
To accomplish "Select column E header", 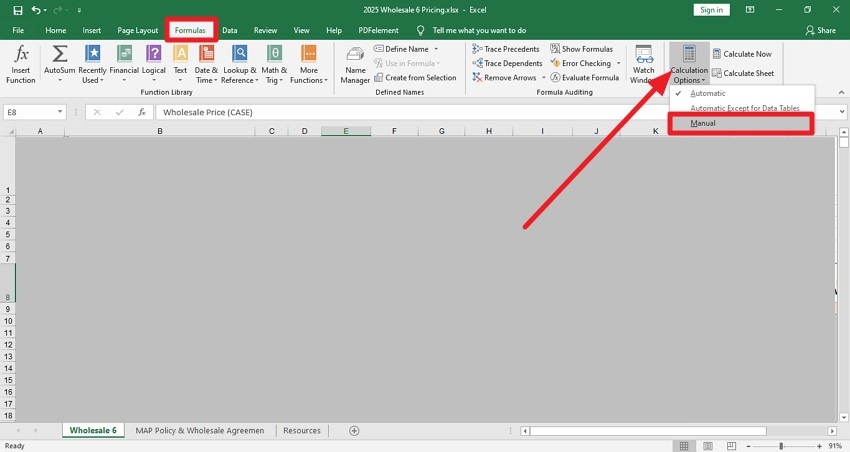I will point(346,131).
